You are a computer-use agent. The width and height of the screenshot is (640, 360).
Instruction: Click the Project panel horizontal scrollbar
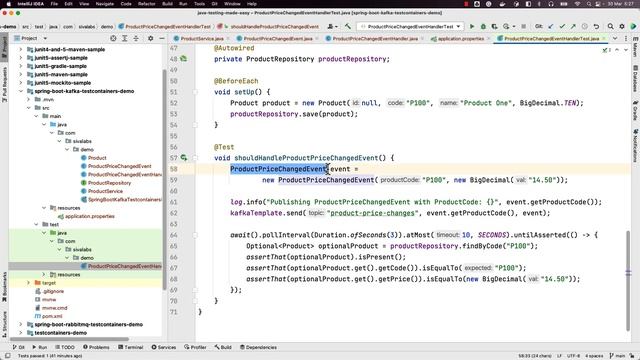click(69, 339)
